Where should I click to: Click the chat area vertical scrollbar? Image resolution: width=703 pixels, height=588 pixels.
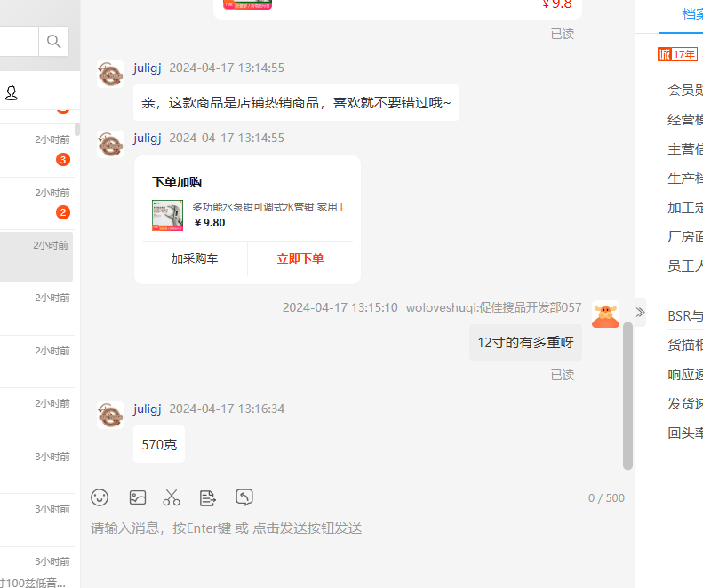click(627, 395)
